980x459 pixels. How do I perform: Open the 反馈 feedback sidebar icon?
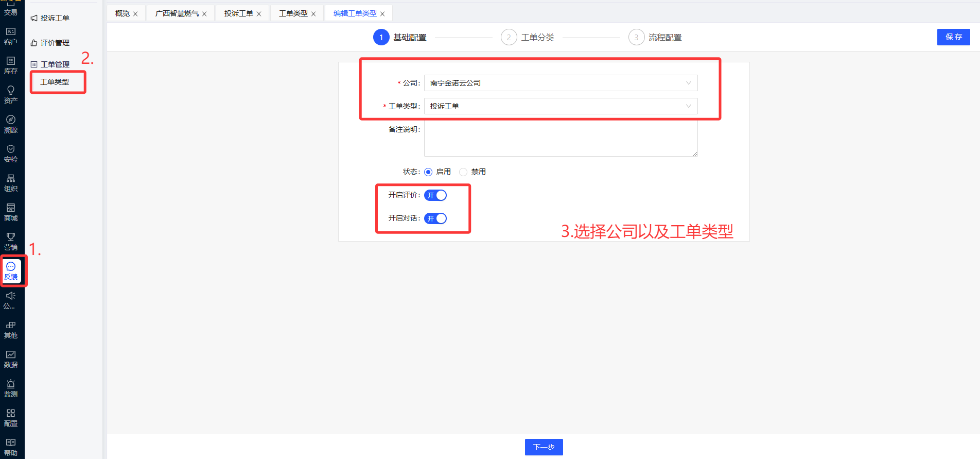tap(11, 270)
